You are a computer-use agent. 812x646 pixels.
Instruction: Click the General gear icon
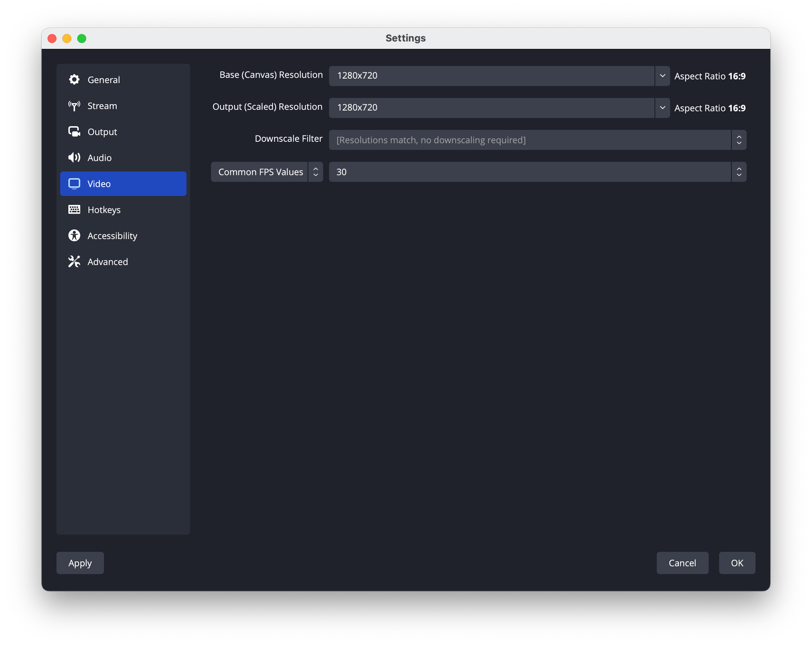74,80
